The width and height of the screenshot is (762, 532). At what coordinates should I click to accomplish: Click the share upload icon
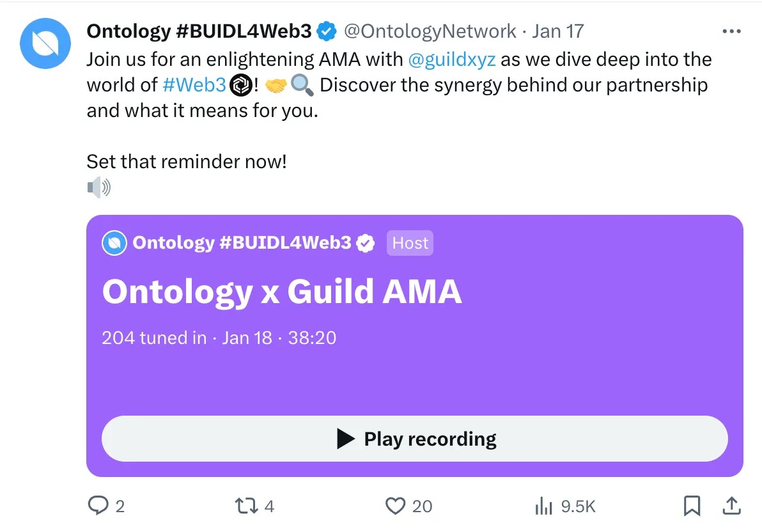pyautogui.click(x=731, y=506)
